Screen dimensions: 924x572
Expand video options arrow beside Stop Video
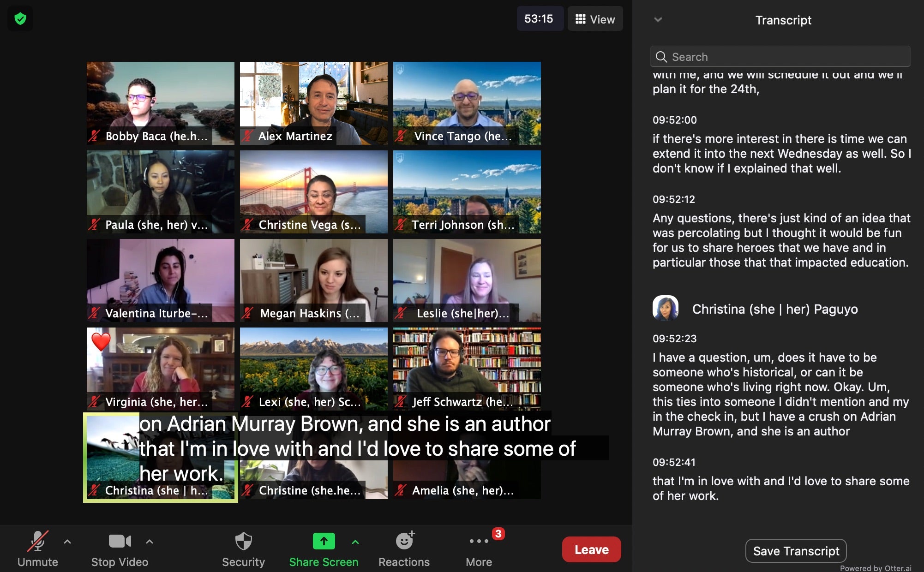150,542
